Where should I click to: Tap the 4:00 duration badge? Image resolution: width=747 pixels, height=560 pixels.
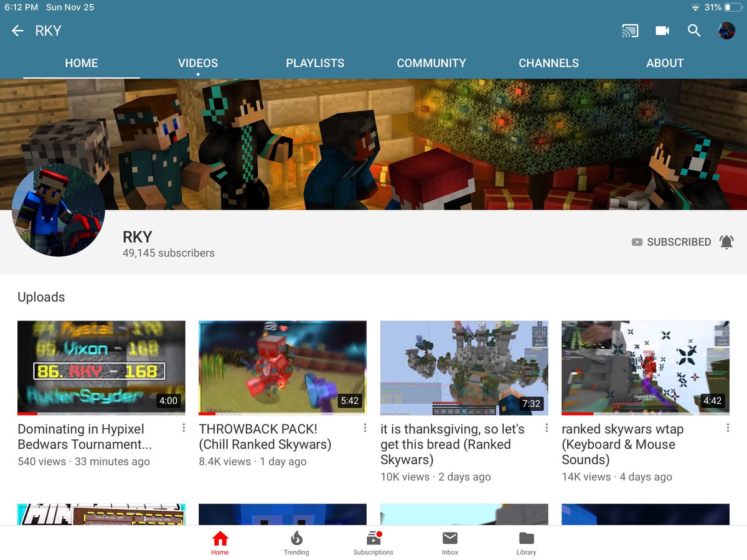click(x=168, y=401)
